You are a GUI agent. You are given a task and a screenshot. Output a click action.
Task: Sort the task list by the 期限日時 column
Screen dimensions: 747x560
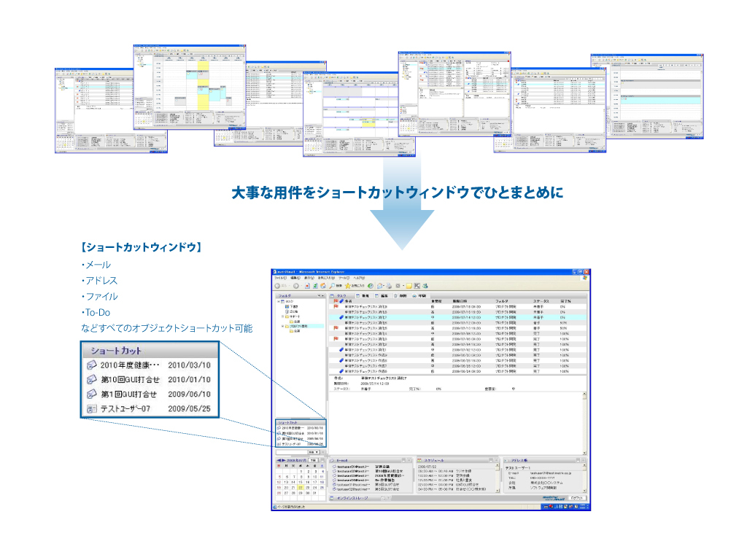pos(460,301)
